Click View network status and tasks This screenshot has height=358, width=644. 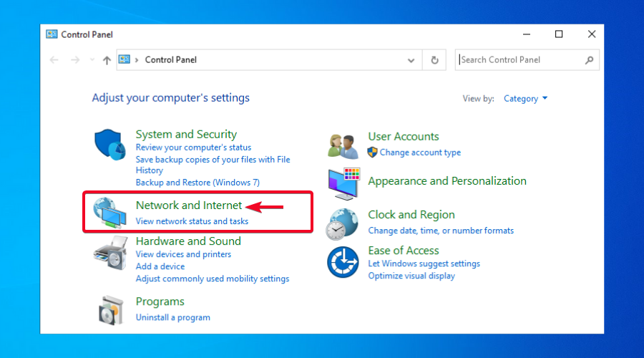point(192,221)
